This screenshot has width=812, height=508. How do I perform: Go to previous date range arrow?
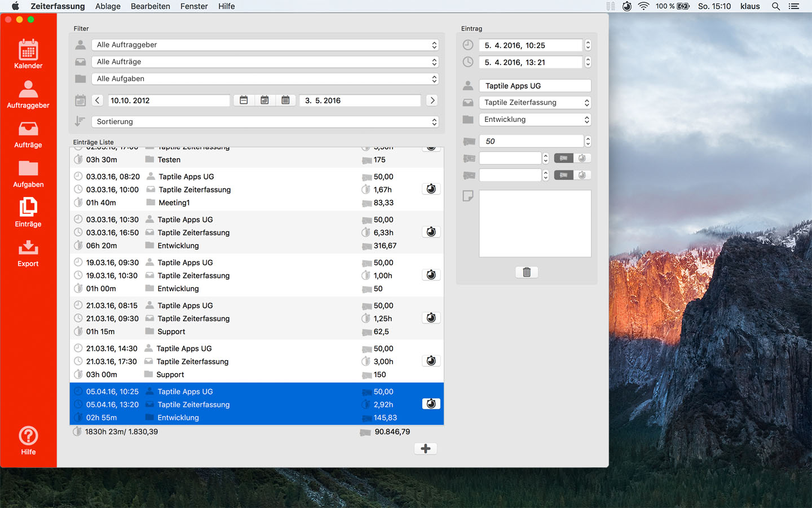(x=98, y=100)
